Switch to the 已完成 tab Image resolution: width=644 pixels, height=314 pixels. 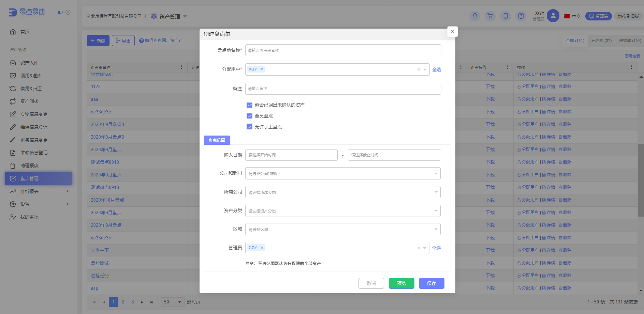[601, 40]
